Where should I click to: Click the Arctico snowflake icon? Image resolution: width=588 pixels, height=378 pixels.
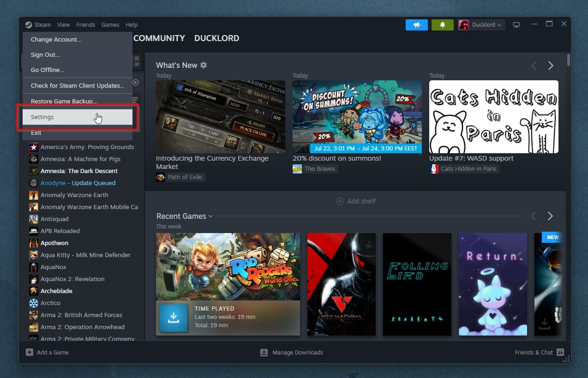34,303
